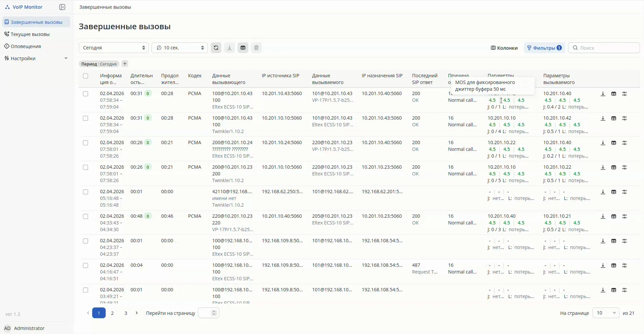
Task: Click the Фильтры button
Action: click(544, 48)
